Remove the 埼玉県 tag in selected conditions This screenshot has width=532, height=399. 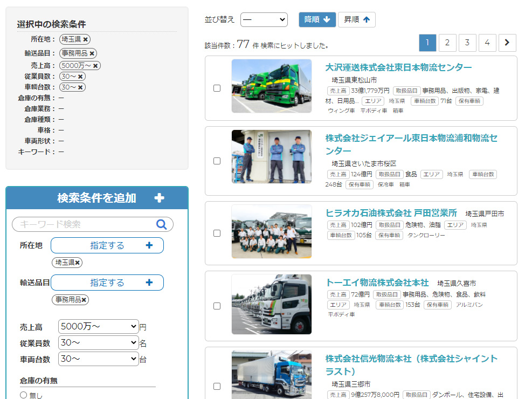tap(86, 39)
